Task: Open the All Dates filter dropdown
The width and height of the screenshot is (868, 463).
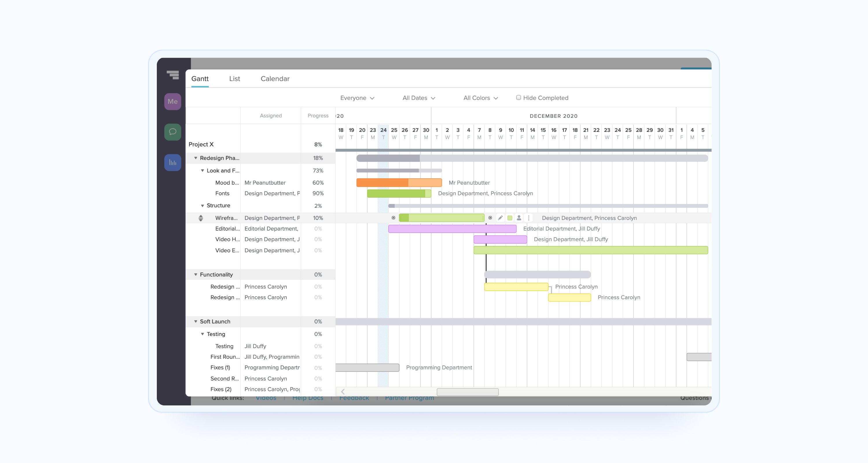Action: tap(419, 98)
